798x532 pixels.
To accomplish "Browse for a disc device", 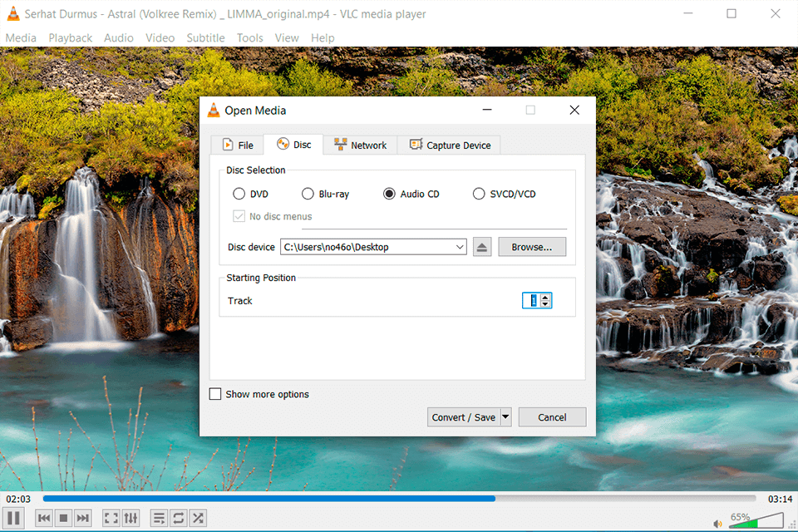I will [532, 246].
